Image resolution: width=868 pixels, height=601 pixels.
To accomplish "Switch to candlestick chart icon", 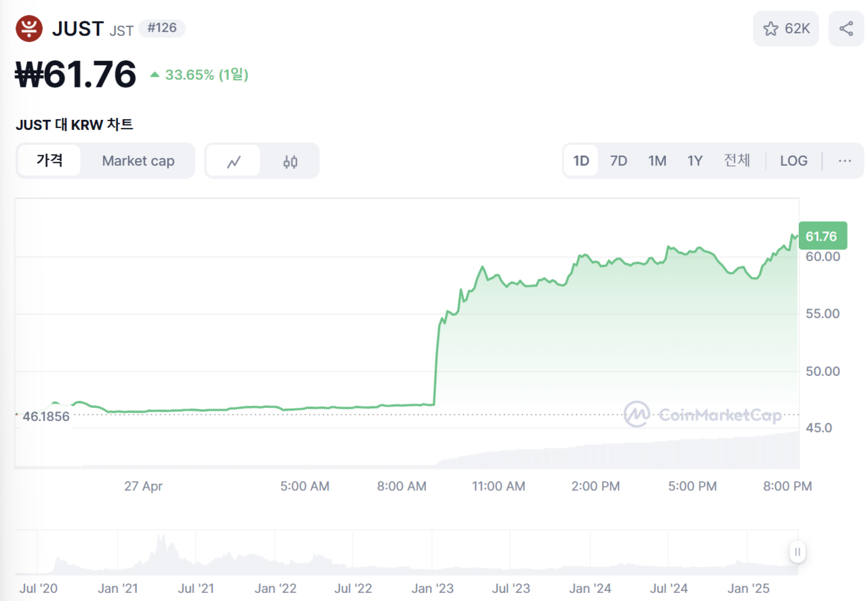I will pos(290,161).
